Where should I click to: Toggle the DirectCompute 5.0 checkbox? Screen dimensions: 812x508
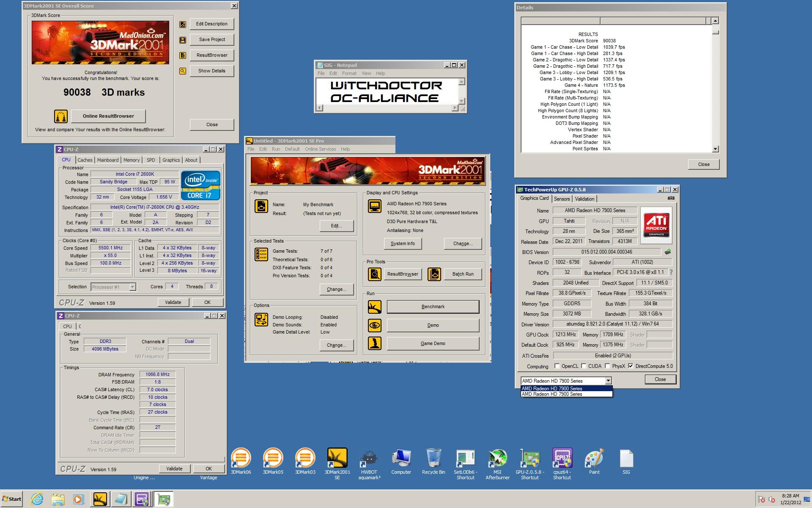[631, 366]
